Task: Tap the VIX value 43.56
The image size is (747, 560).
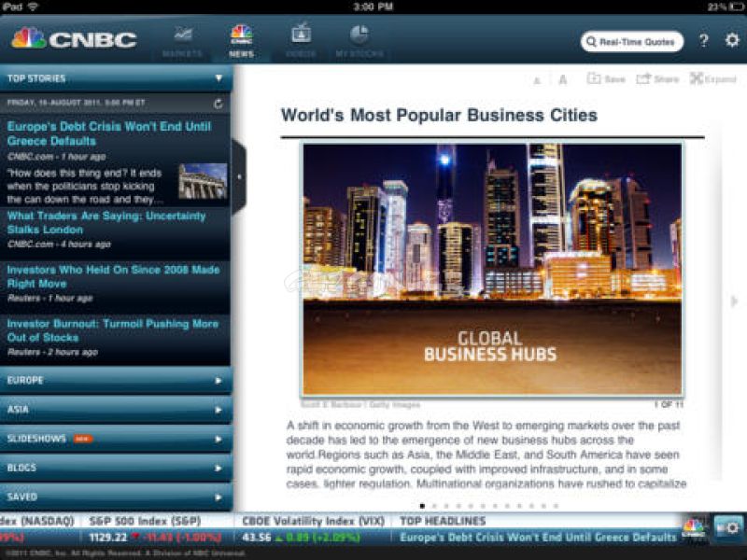Action: point(256,538)
